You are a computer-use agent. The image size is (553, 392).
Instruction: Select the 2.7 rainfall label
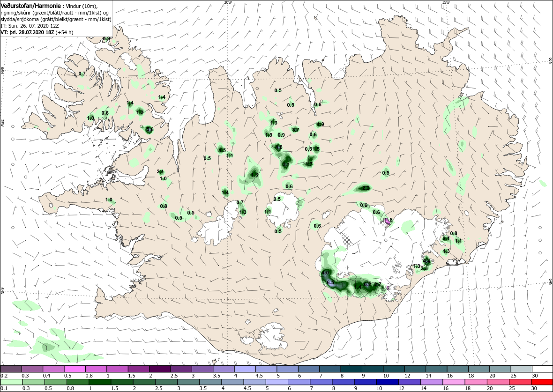point(378,284)
